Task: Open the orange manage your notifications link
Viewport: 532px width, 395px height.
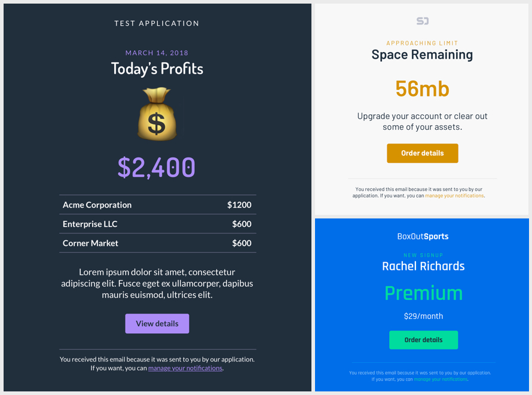Action: pyautogui.click(x=454, y=196)
